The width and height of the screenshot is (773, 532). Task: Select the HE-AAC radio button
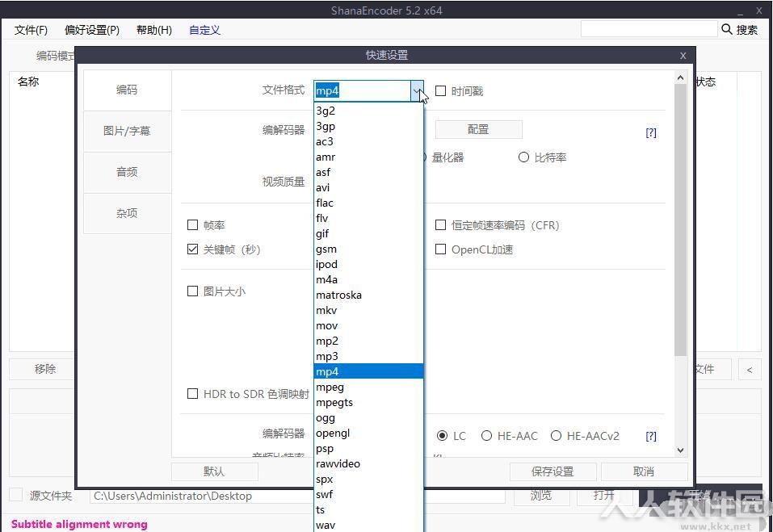pyautogui.click(x=486, y=435)
